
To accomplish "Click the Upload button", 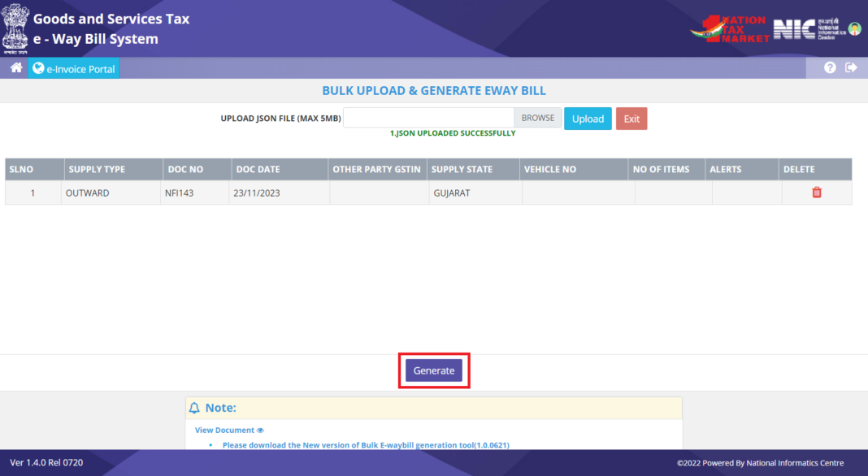I will pos(588,117).
